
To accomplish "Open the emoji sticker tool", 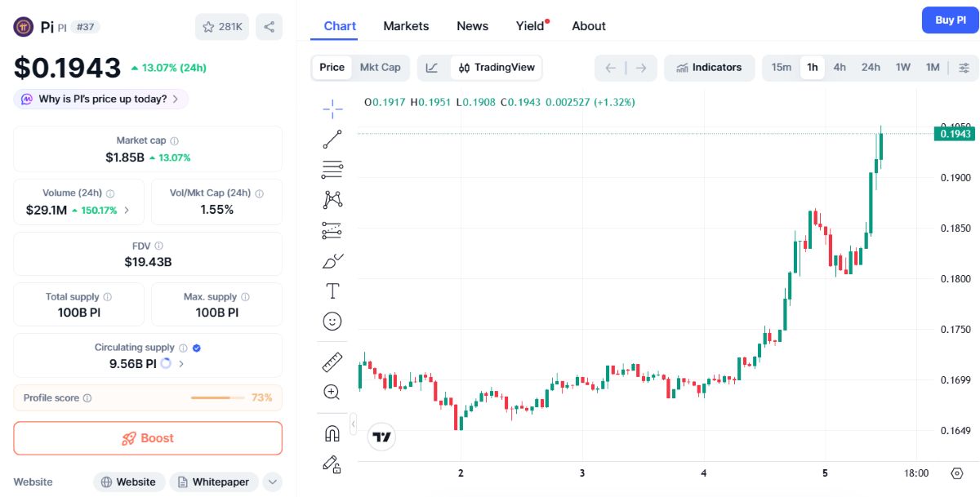I will point(332,322).
